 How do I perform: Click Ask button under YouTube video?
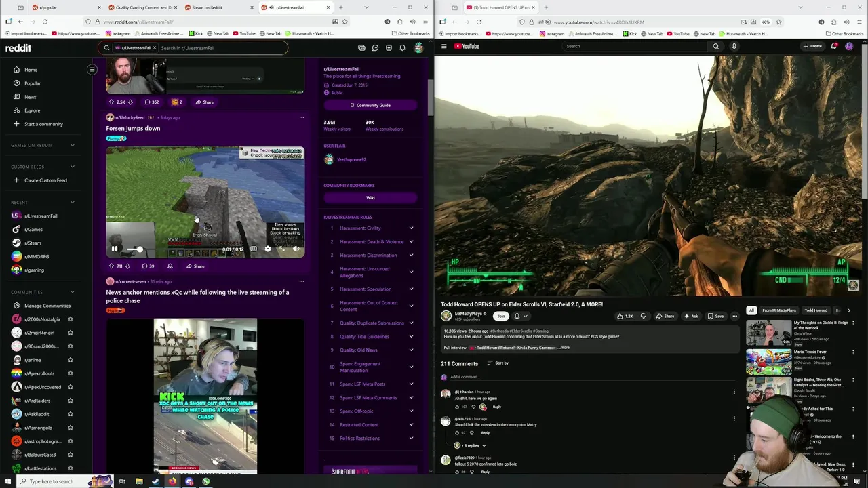(691, 316)
